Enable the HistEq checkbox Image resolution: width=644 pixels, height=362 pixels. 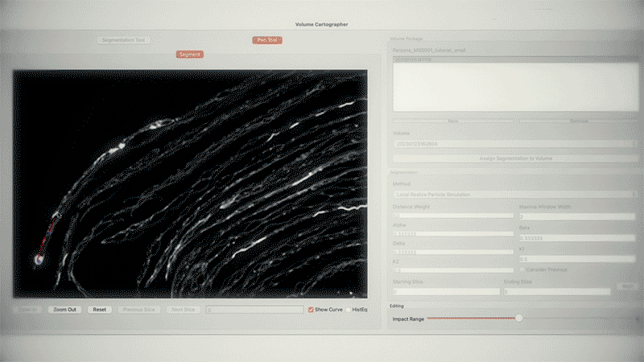(x=348, y=310)
